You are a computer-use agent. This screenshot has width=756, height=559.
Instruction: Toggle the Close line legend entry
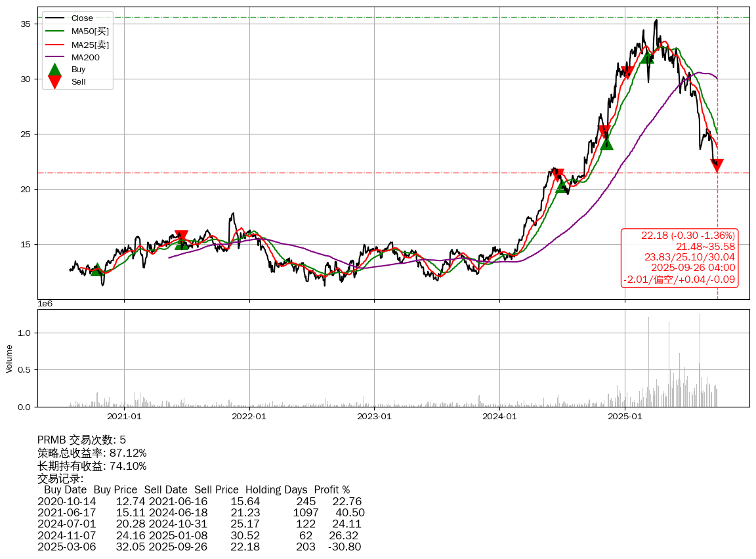(x=82, y=18)
